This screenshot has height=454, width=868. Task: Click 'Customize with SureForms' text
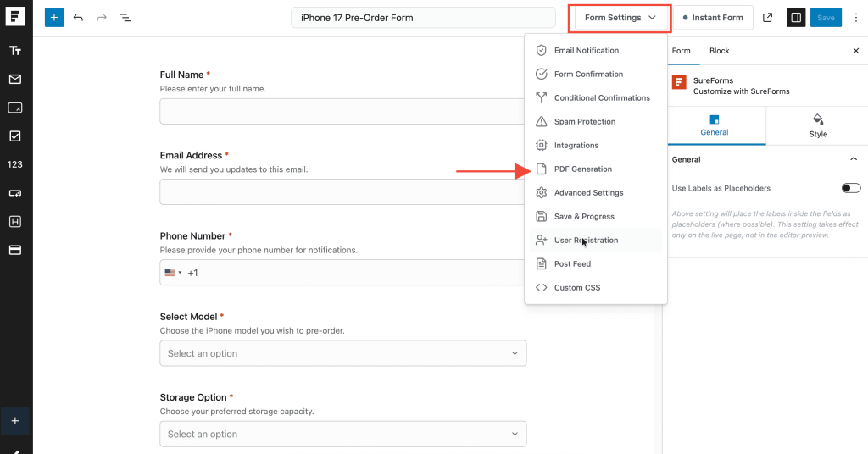(x=741, y=91)
